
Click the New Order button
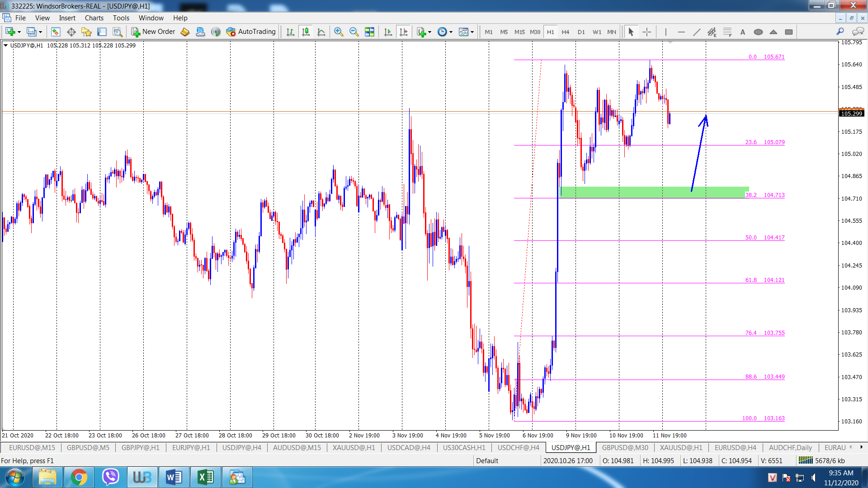click(153, 32)
